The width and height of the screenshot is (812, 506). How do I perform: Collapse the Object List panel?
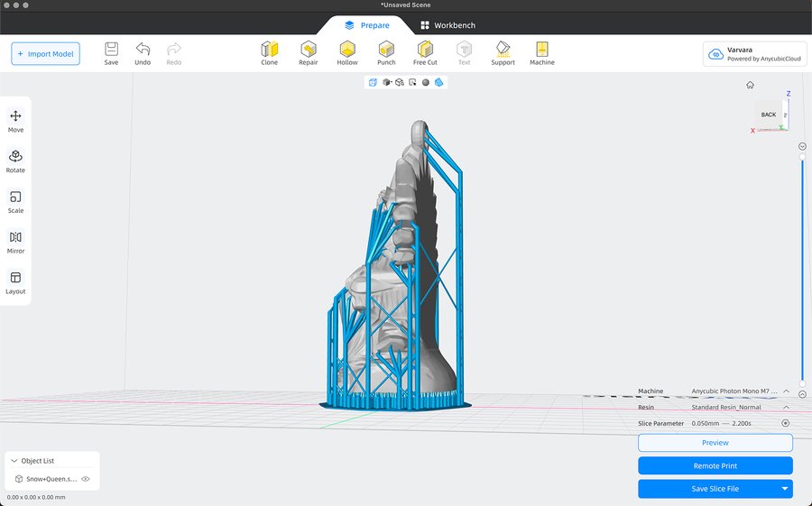[14, 461]
